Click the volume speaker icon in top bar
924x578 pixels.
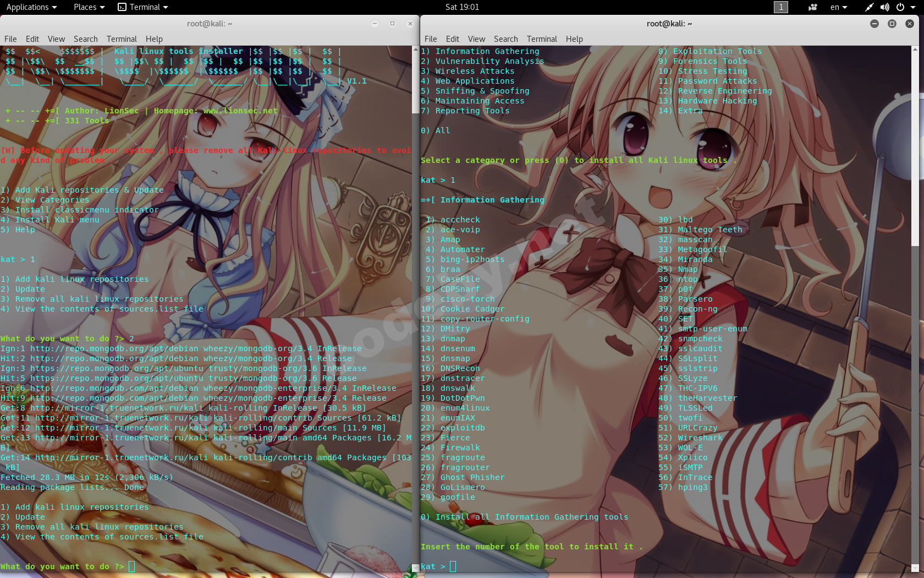[x=884, y=7]
